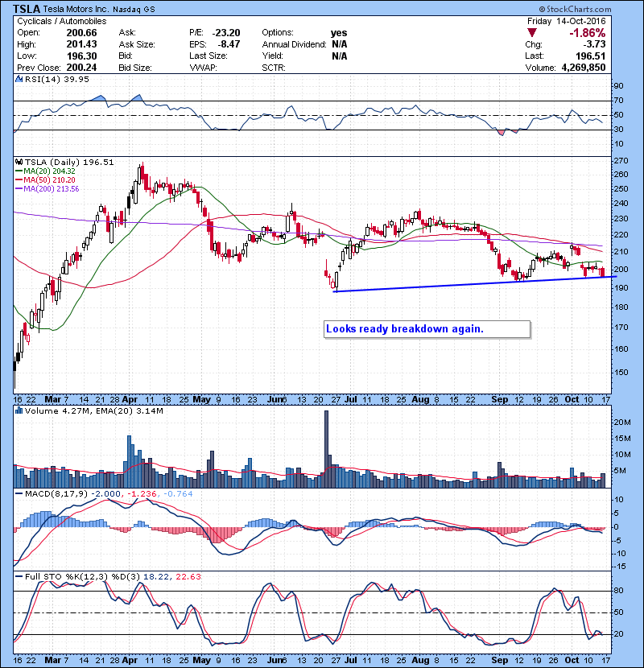Click the TSLA ticker title

click(27, 9)
